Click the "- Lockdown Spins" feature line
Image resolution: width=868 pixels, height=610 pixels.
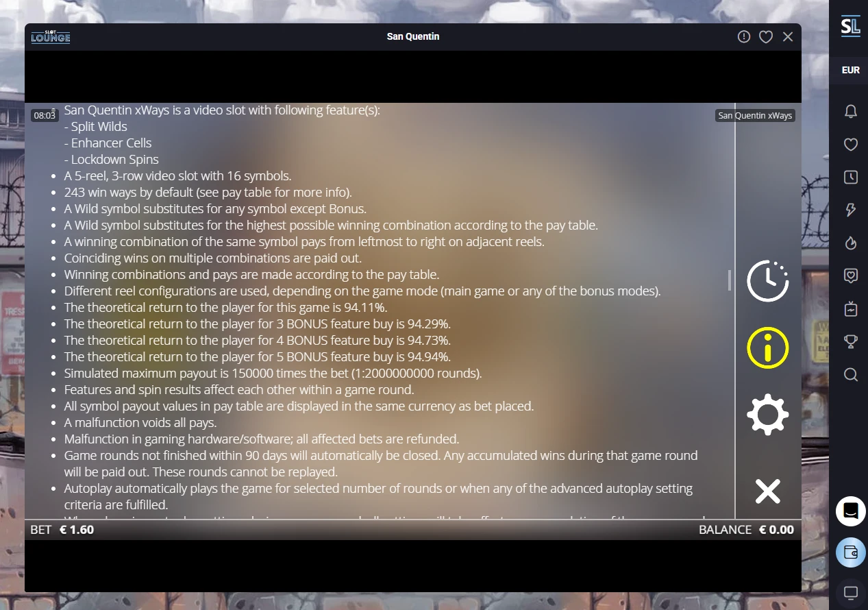112,160
